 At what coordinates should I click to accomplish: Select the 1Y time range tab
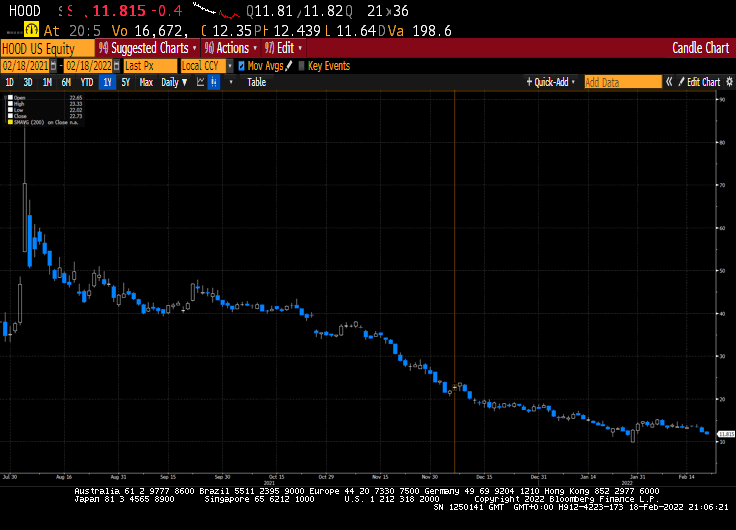click(107, 82)
